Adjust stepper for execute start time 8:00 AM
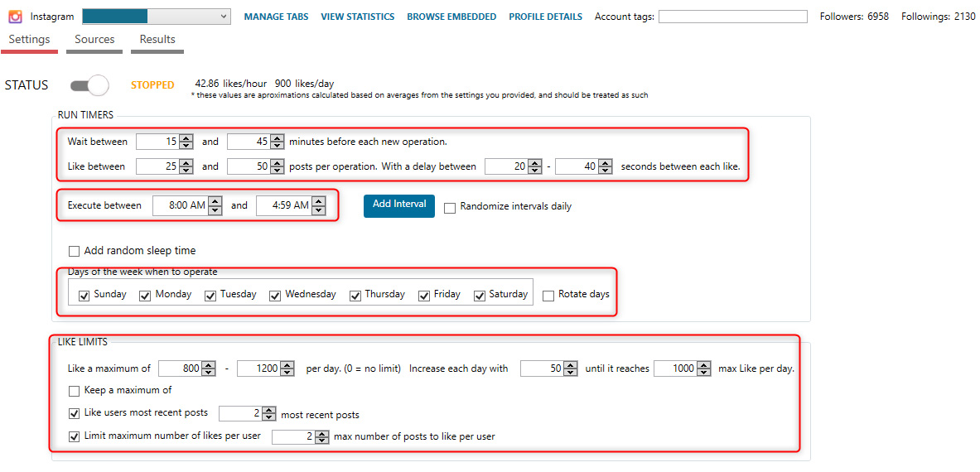980x472 pixels. [215, 205]
